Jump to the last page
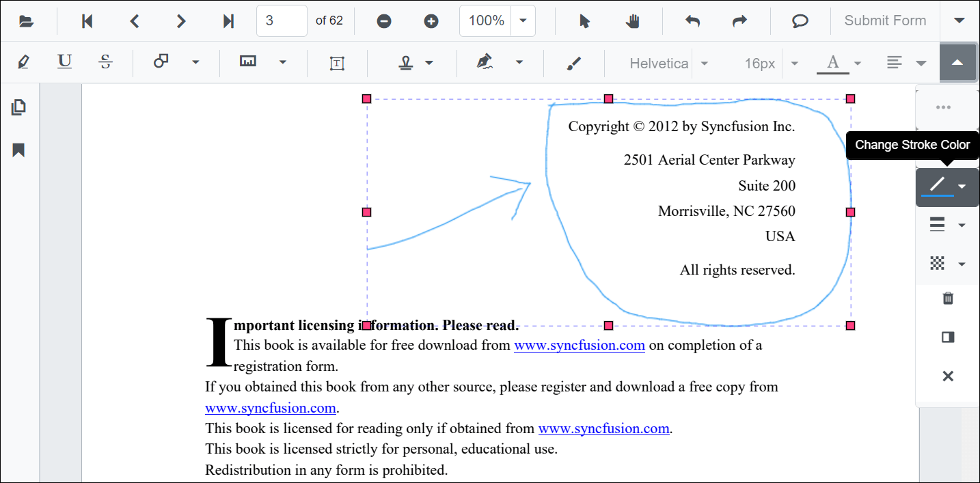 228,21
